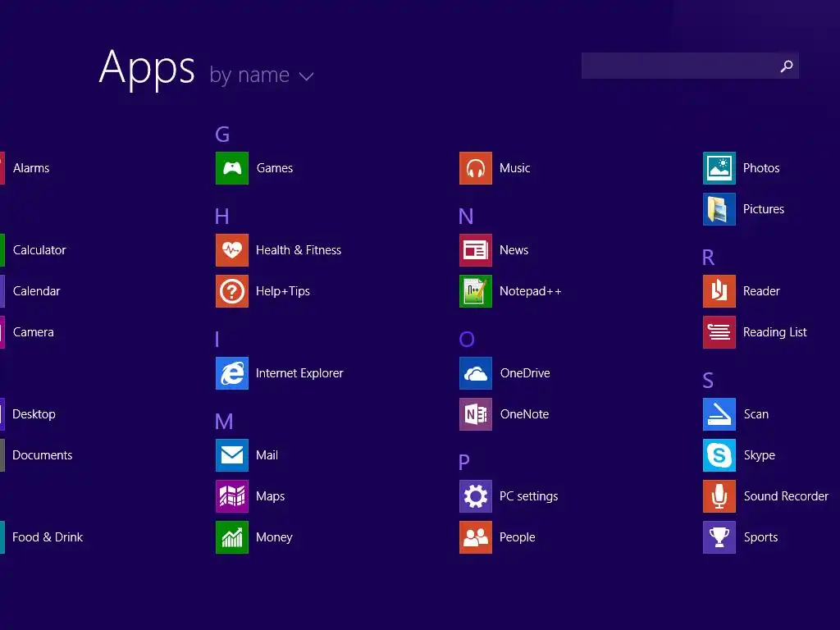Open the Calculator app label
This screenshot has height=630, width=840.
coord(39,250)
